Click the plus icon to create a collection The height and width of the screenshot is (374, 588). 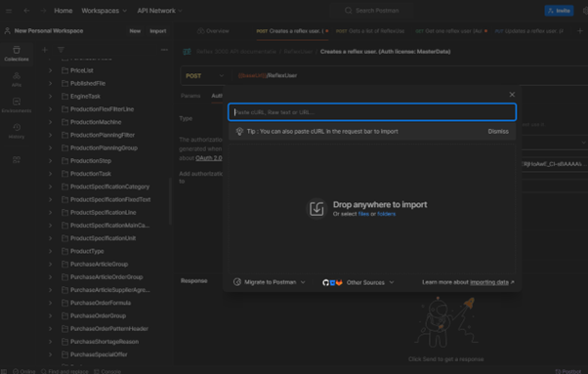(45, 50)
